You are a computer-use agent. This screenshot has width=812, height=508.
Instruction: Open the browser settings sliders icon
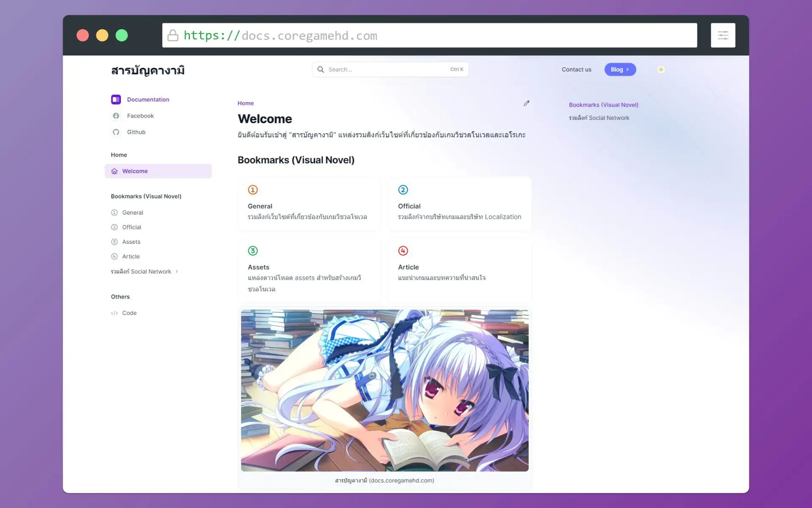723,36
